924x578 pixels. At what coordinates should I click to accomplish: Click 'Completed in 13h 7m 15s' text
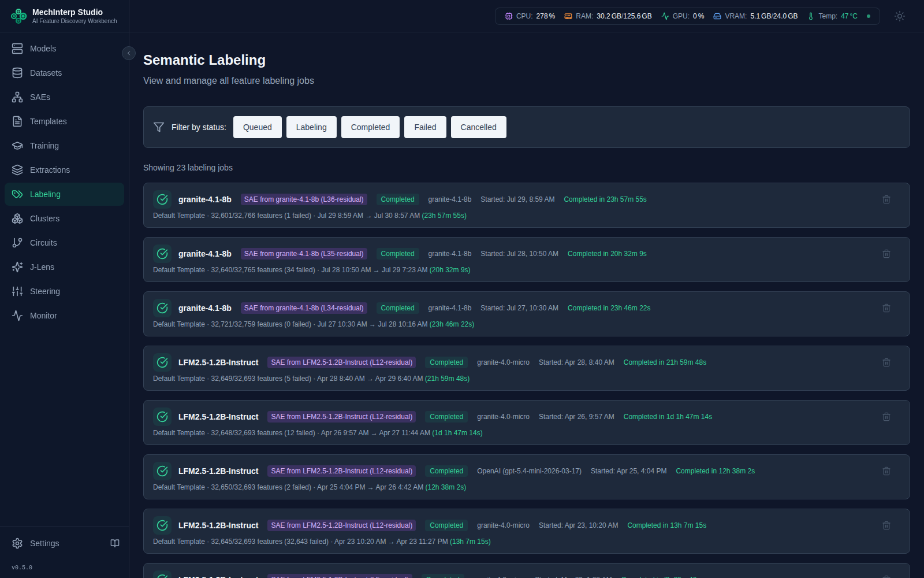pos(666,525)
